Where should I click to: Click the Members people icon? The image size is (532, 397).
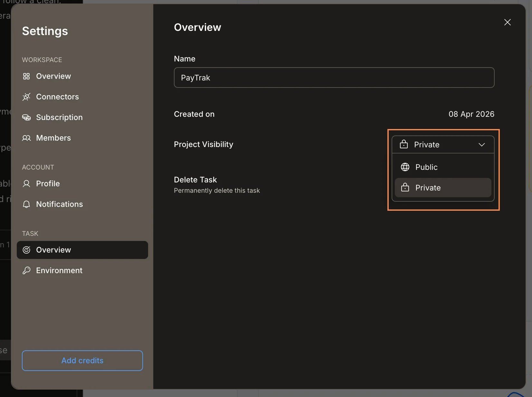26,138
